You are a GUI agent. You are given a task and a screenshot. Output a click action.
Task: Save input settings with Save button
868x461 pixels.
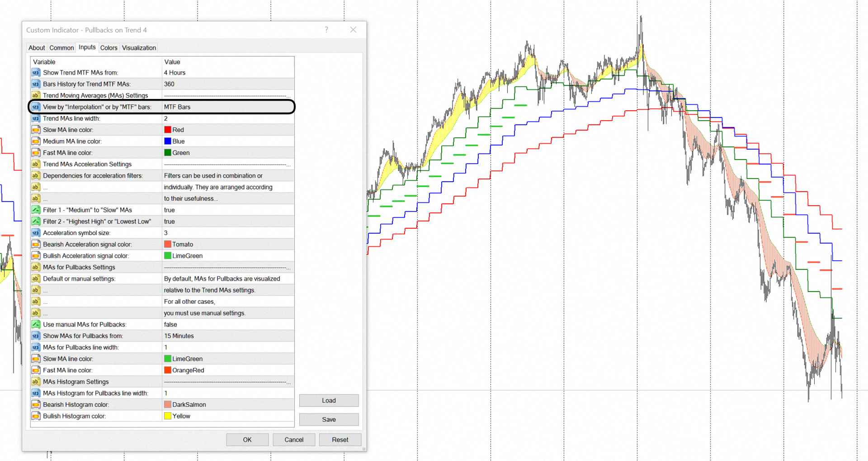click(x=329, y=419)
